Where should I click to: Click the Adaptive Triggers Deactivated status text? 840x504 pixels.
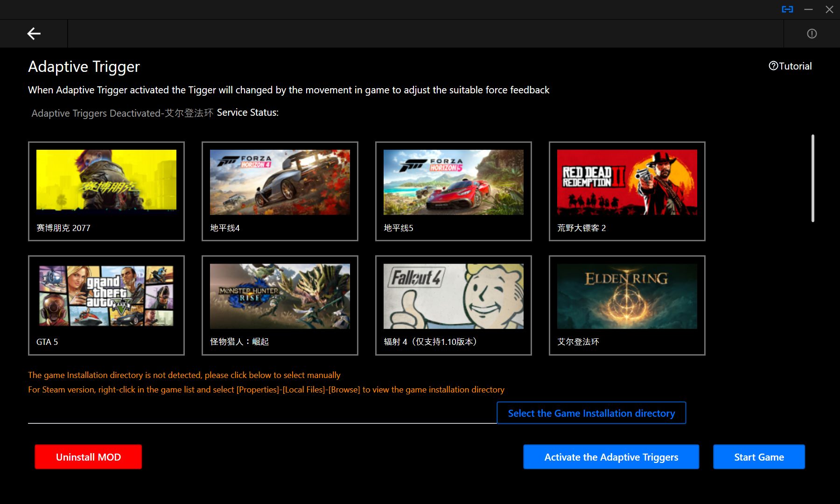point(122,113)
